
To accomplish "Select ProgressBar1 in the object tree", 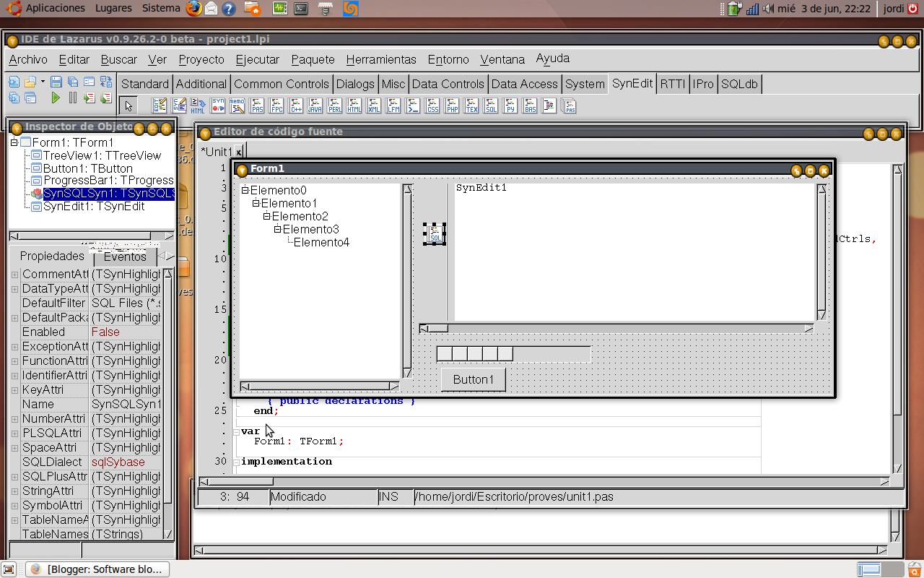I will tap(108, 181).
